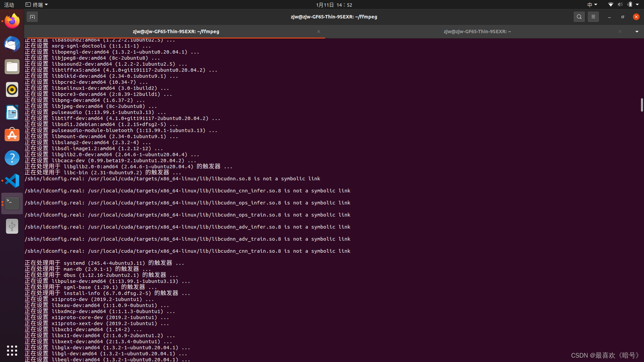Open Thunderbird mail from dock
The width and height of the screenshot is (644, 362).
coord(12,44)
